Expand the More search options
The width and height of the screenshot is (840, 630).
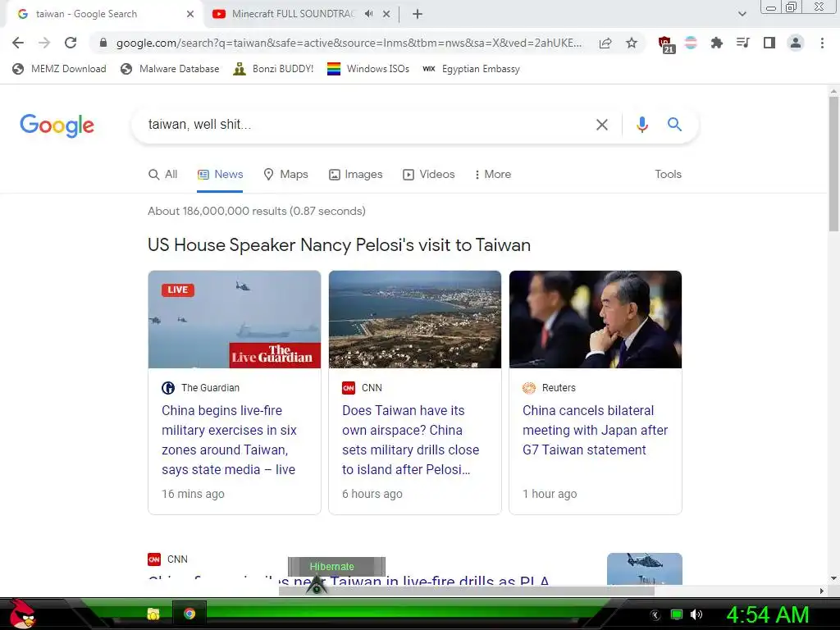(493, 174)
